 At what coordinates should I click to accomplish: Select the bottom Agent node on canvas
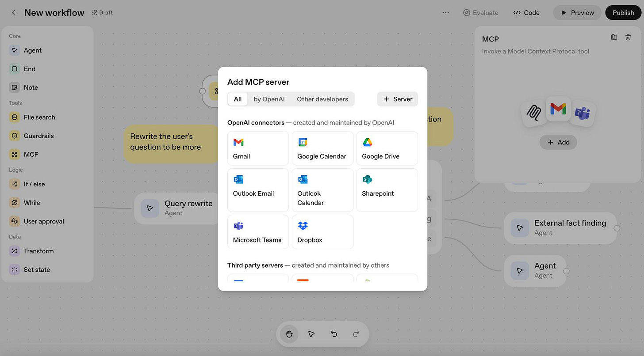coord(535,271)
